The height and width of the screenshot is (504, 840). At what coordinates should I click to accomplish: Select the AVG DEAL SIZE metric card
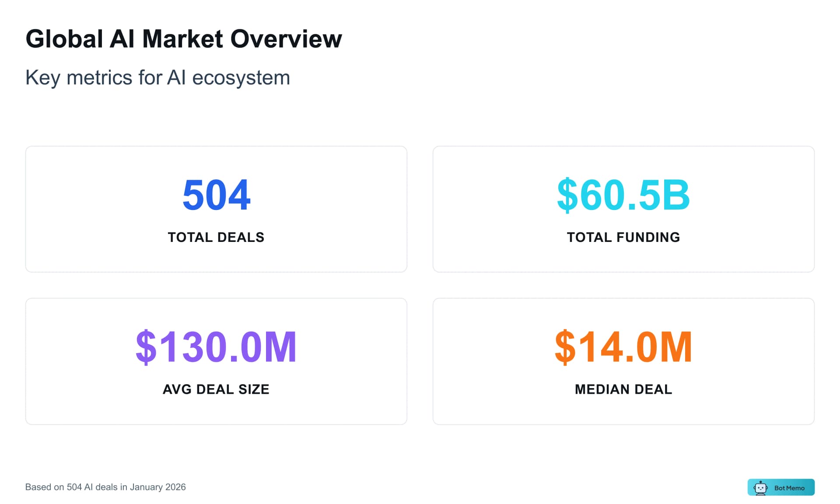pyautogui.click(x=216, y=361)
